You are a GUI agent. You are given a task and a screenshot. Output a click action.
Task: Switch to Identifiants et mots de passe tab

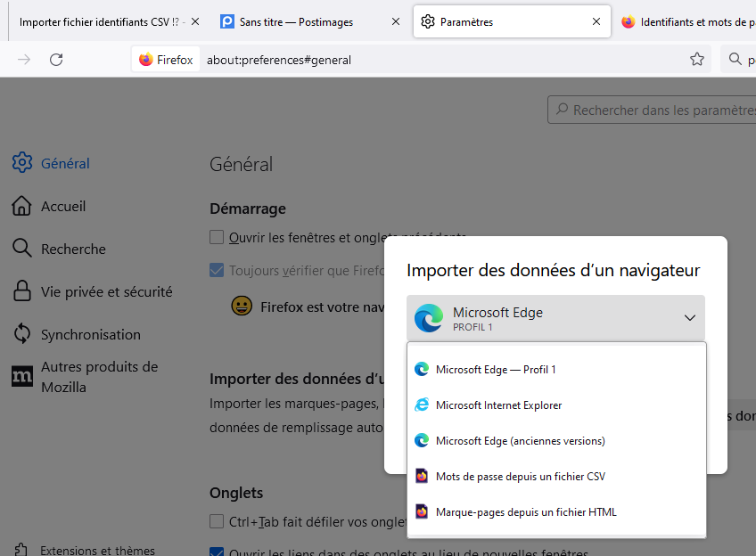(x=685, y=21)
